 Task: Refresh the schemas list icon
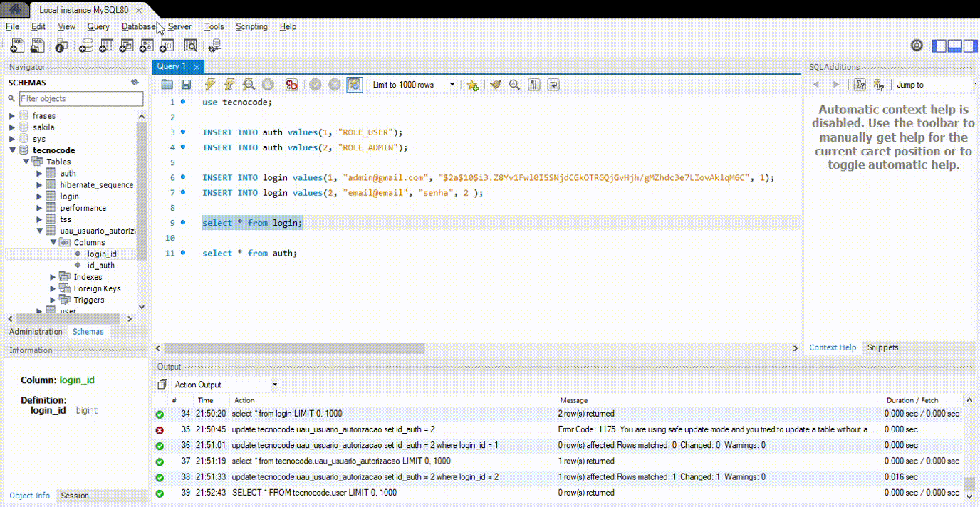[x=135, y=83]
